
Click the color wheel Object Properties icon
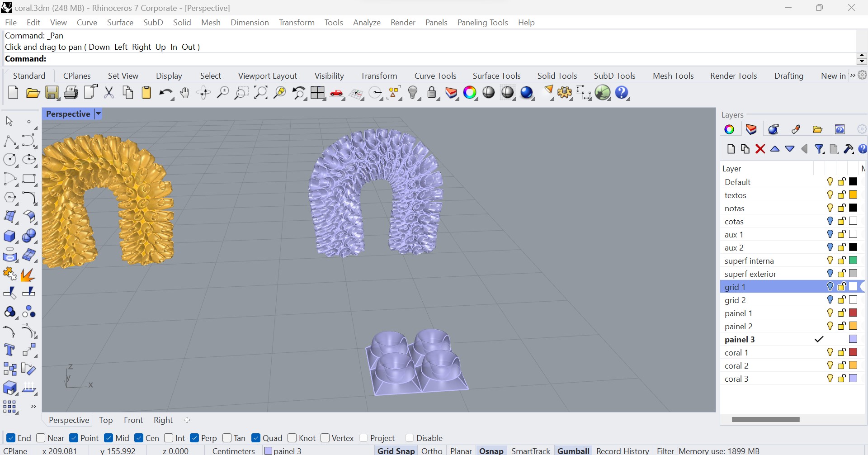(x=470, y=93)
